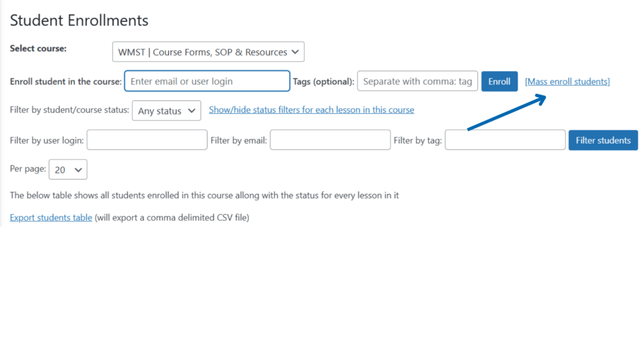Click the Export students table link
Image resolution: width=644 pixels, height=348 pixels.
(51, 218)
